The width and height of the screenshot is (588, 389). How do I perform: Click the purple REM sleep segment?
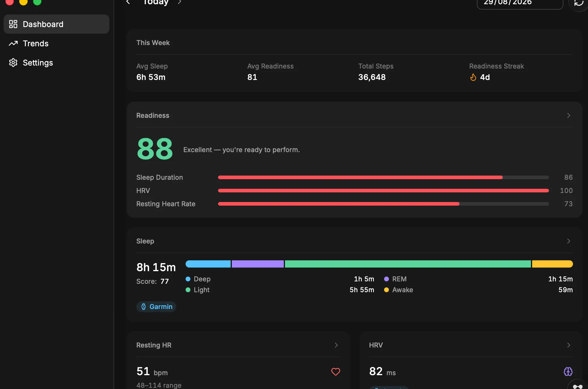click(258, 264)
